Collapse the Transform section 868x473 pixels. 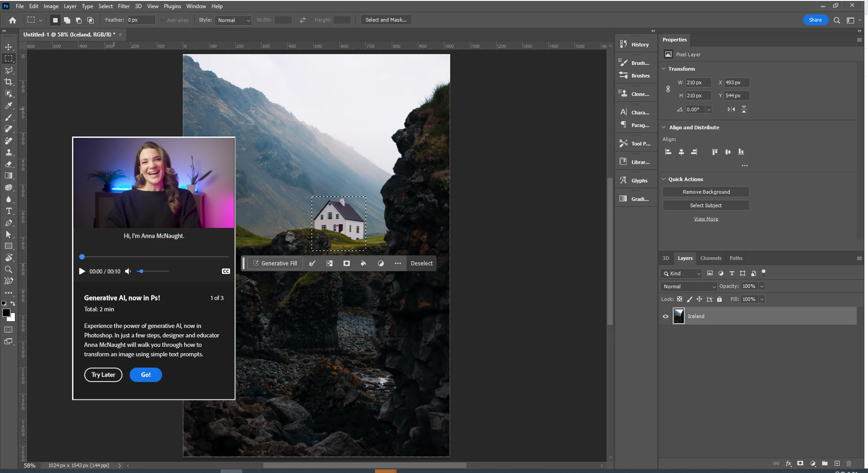tap(664, 69)
